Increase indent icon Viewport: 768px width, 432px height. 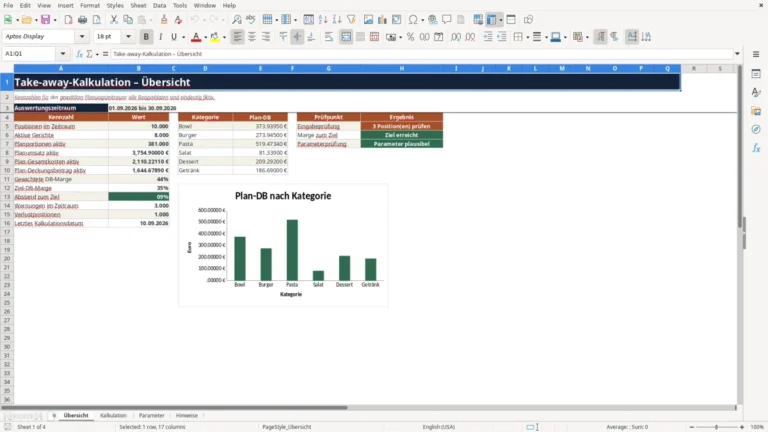click(488, 37)
